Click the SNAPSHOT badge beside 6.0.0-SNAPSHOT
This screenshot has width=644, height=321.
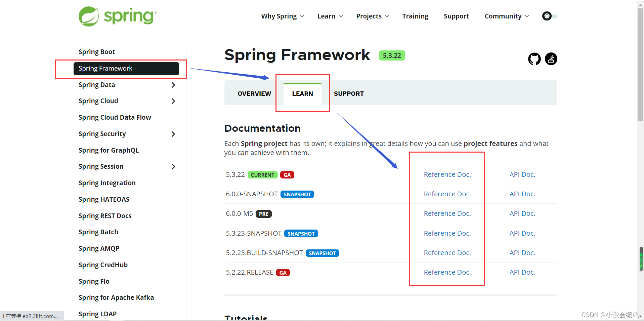(x=297, y=194)
